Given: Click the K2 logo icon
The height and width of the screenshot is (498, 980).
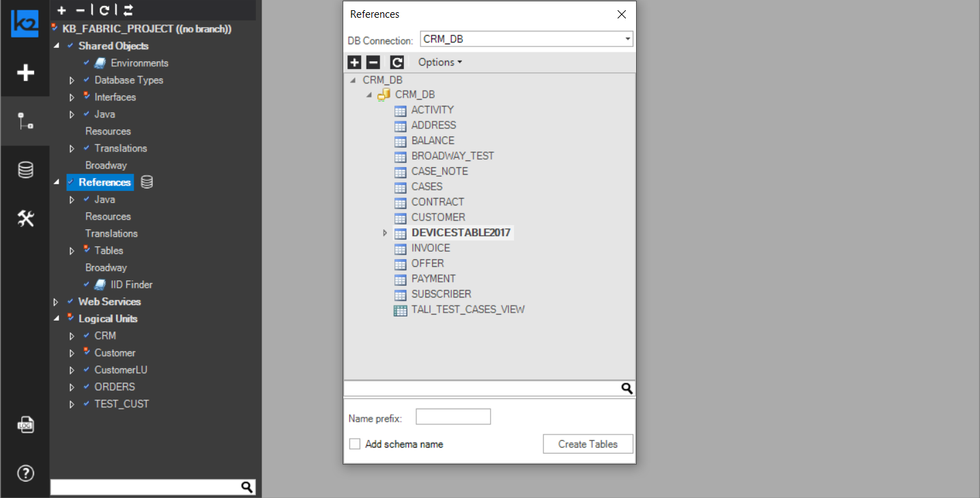Looking at the screenshot, I should pyautogui.click(x=25, y=23).
